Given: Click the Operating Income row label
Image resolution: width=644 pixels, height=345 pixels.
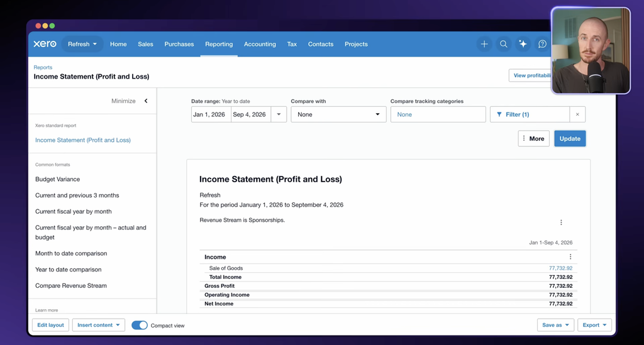Looking at the screenshot, I should 226,295.
